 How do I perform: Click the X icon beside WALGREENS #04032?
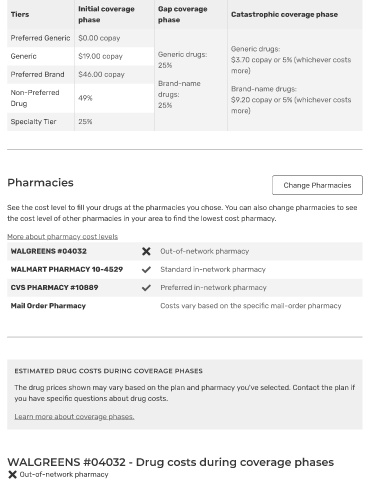pos(146,251)
